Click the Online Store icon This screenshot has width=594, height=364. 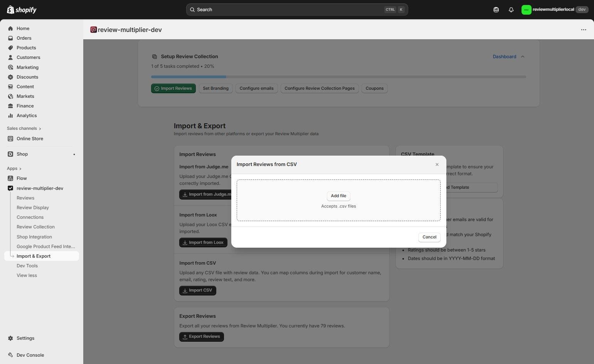click(x=10, y=138)
